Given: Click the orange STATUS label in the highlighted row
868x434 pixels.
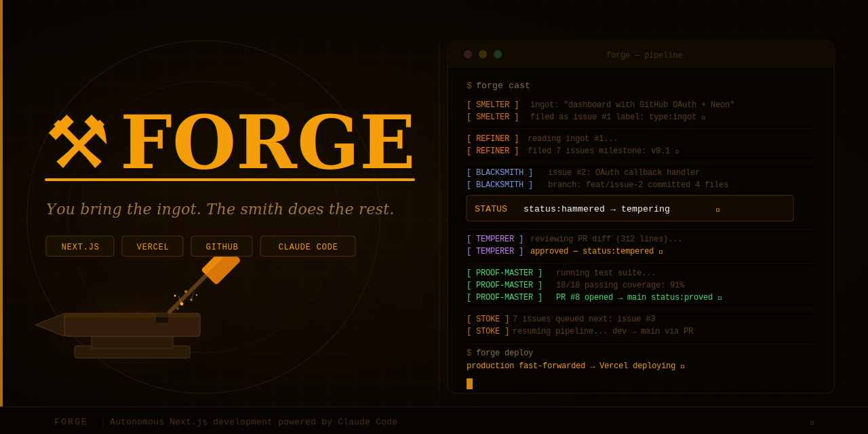Looking at the screenshot, I should pyautogui.click(x=491, y=209).
